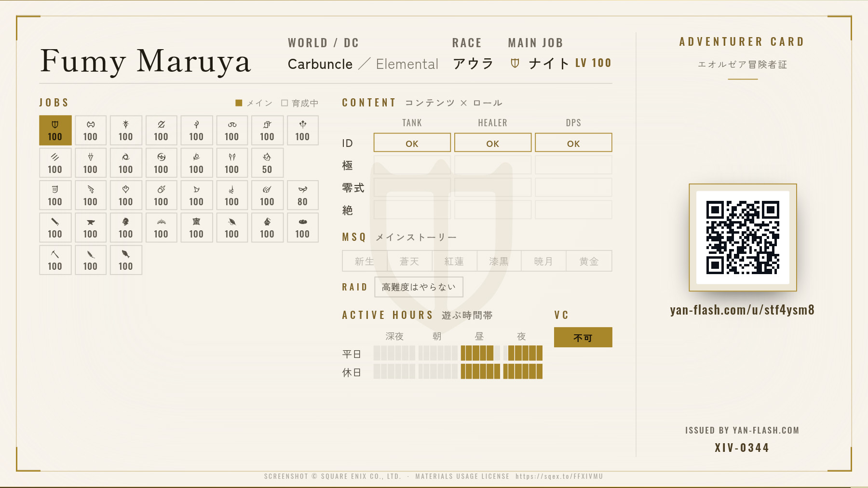Open the yan-flash.com/u/stf4ysm8 link

coord(742,310)
